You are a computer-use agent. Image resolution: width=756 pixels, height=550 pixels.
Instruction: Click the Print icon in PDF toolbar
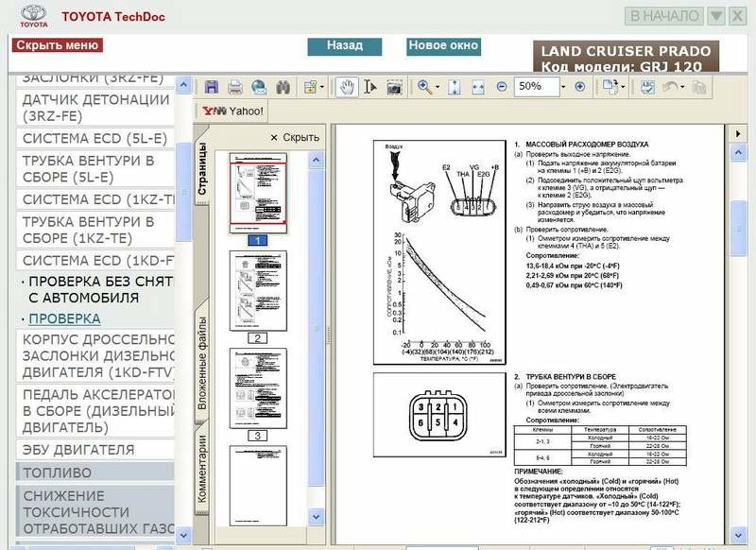coord(235,87)
